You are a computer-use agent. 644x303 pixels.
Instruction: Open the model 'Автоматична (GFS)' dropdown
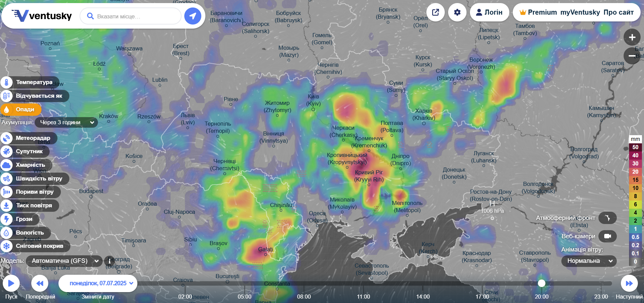click(x=64, y=261)
